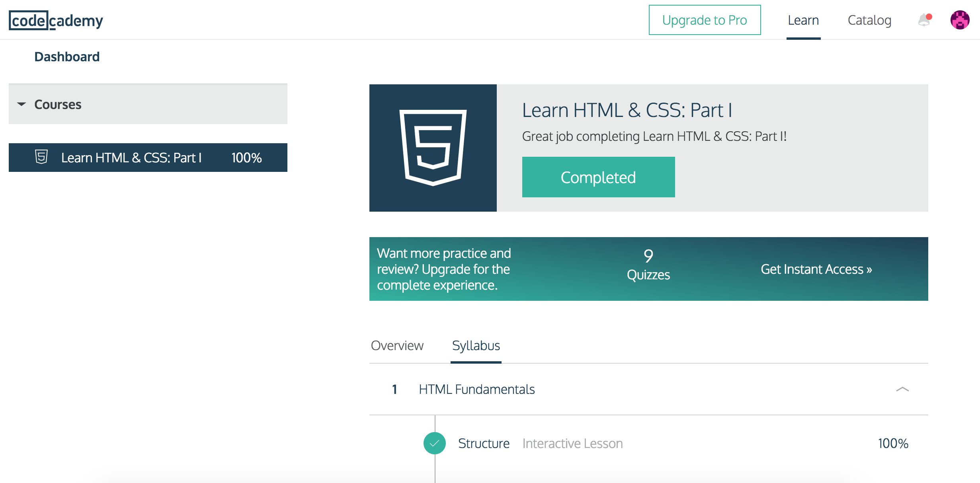The image size is (980, 483).
Task: Click the course title Learn HTML & CSS: Part I
Action: pos(627,110)
